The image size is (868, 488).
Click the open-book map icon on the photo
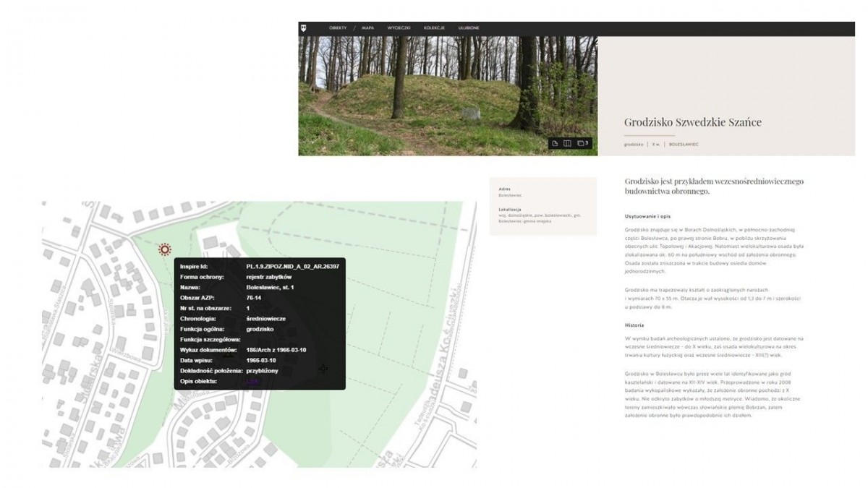click(568, 143)
